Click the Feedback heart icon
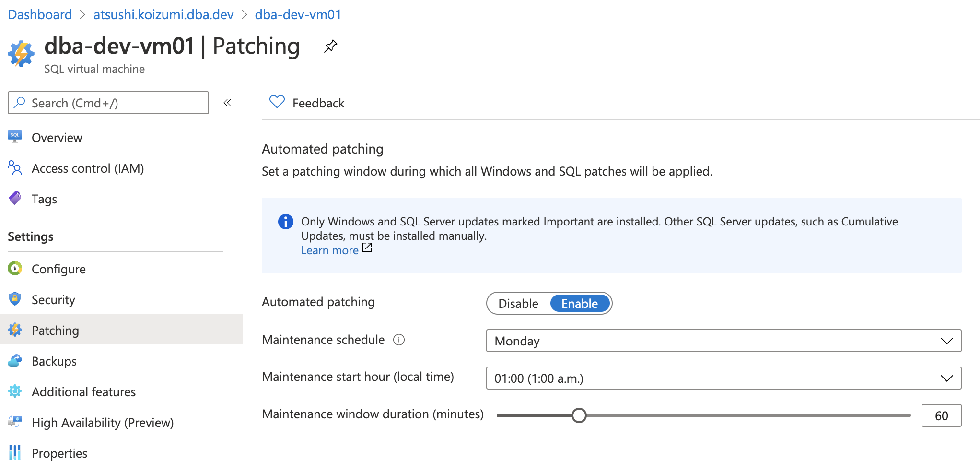This screenshot has width=980, height=473. [277, 102]
